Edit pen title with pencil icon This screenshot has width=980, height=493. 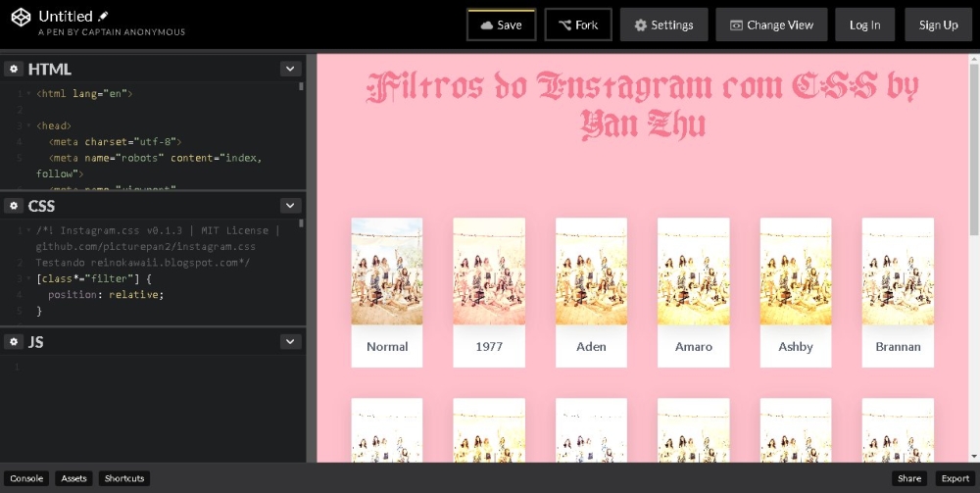103,17
